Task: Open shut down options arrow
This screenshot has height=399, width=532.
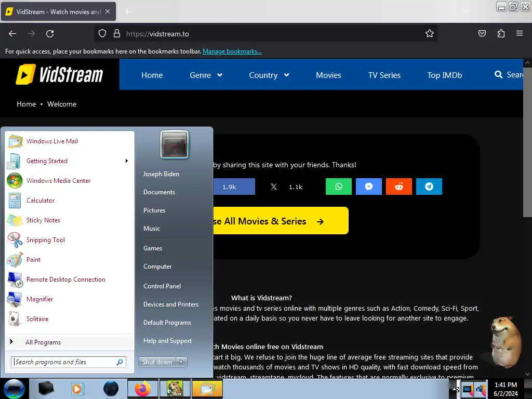Action: tap(181, 362)
